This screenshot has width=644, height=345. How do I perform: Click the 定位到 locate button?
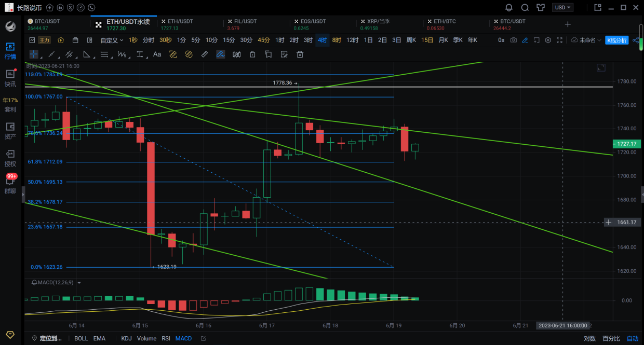47,338
